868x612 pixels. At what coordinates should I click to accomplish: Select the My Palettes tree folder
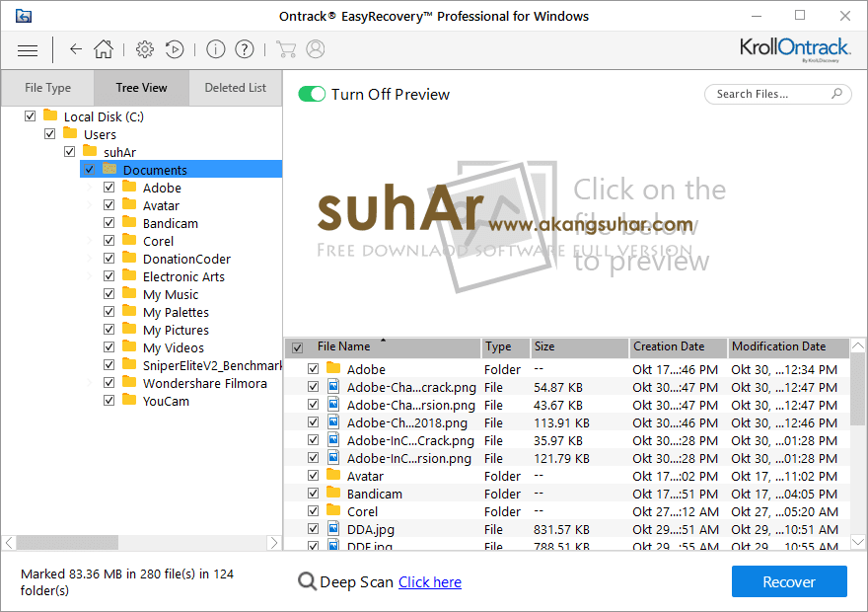click(x=176, y=312)
